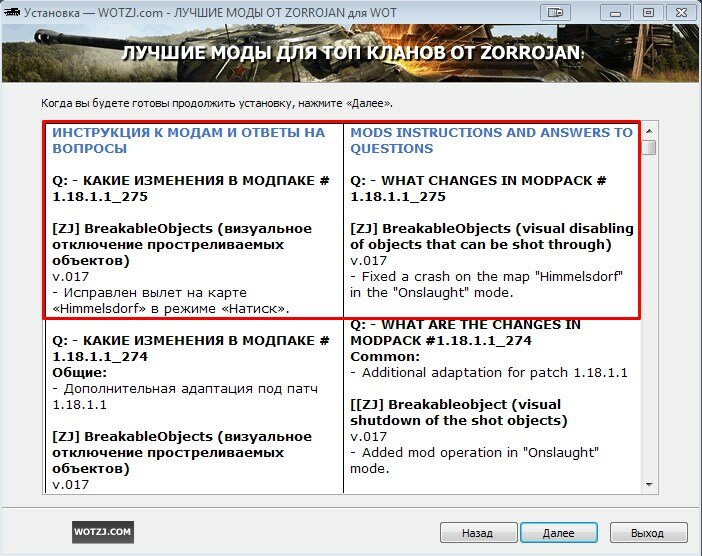The height and width of the screenshot is (556, 702).
Task: Click heading ИНСТРУКЦИЯ К МОДАМ И ОТВЕТЫ НА ВОПРОСЫ
Action: (189, 140)
